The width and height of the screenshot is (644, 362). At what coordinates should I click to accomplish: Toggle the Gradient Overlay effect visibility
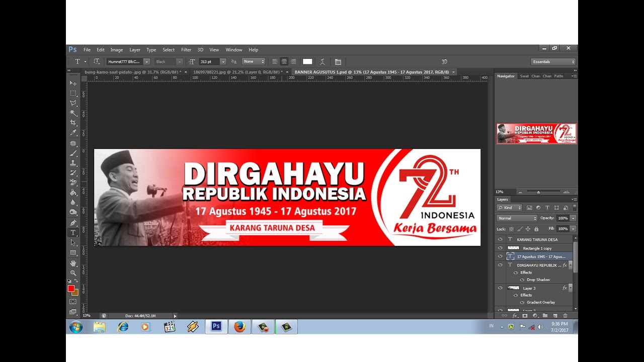tap(522, 302)
